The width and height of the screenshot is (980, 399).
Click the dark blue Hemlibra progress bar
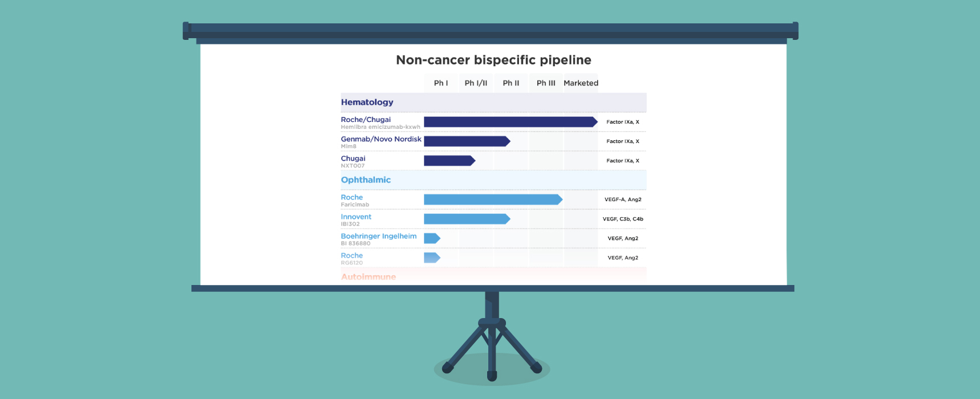click(x=510, y=122)
